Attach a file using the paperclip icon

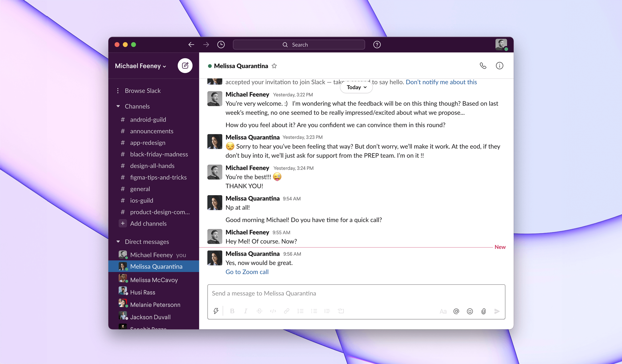click(483, 311)
